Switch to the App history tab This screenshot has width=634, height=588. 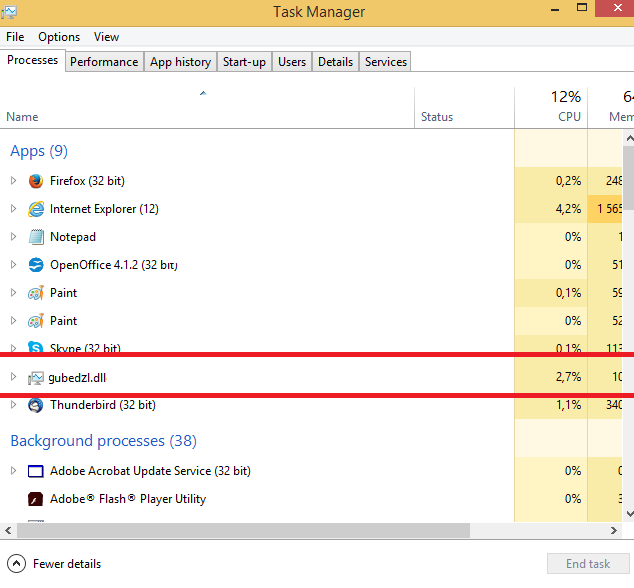pos(180,61)
